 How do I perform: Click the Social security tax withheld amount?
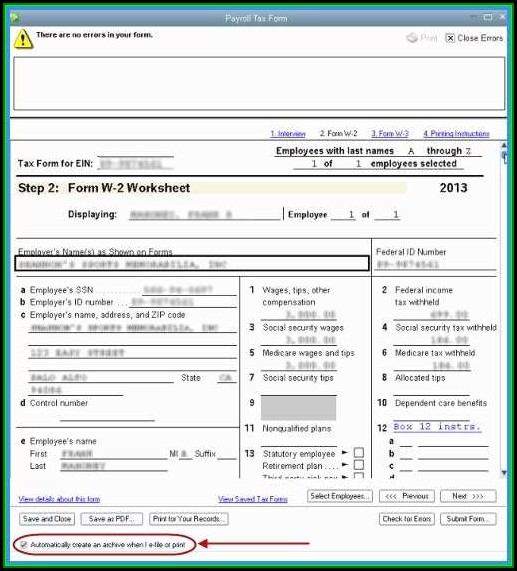[431, 340]
